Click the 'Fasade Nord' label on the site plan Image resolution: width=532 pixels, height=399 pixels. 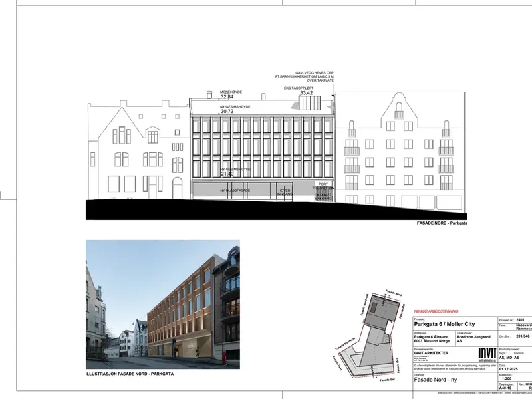[x=394, y=293]
